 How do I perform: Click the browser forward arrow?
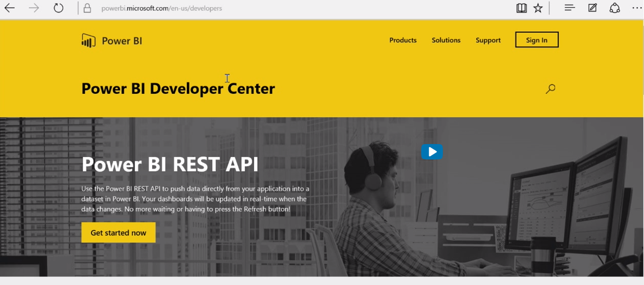pyautogui.click(x=34, y=8)
